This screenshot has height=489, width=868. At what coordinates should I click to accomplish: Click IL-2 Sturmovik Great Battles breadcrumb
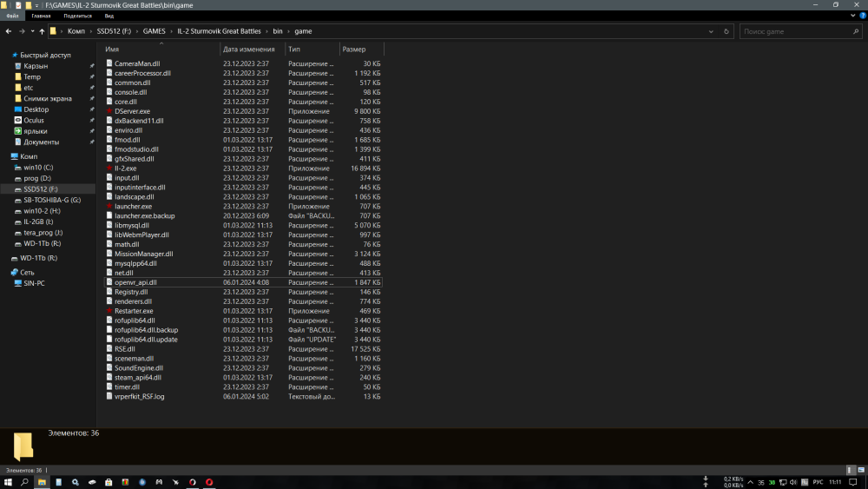(x=219, y=31)
